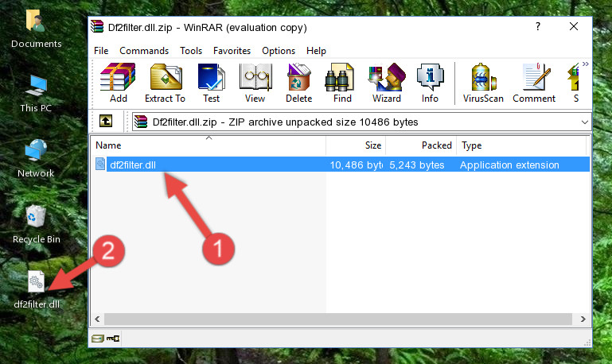Select the Recycle Bin desktop icon
612x364 pixels.
click(37, 224)
